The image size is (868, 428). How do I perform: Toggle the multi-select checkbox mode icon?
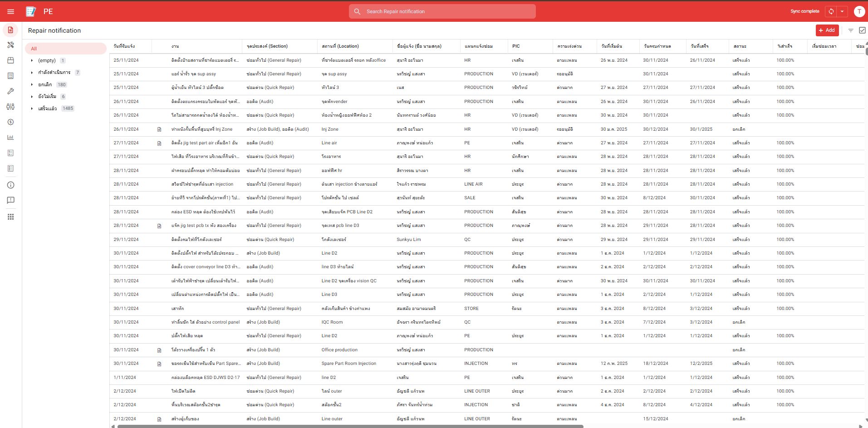[x=863, y=30]
